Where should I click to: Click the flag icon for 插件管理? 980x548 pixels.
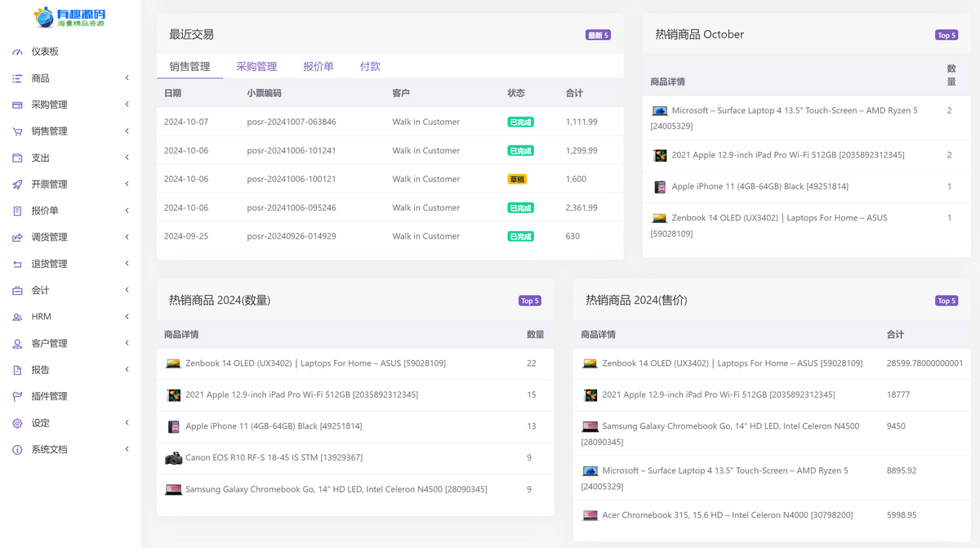pyautogui.click(x=17, y=397)
